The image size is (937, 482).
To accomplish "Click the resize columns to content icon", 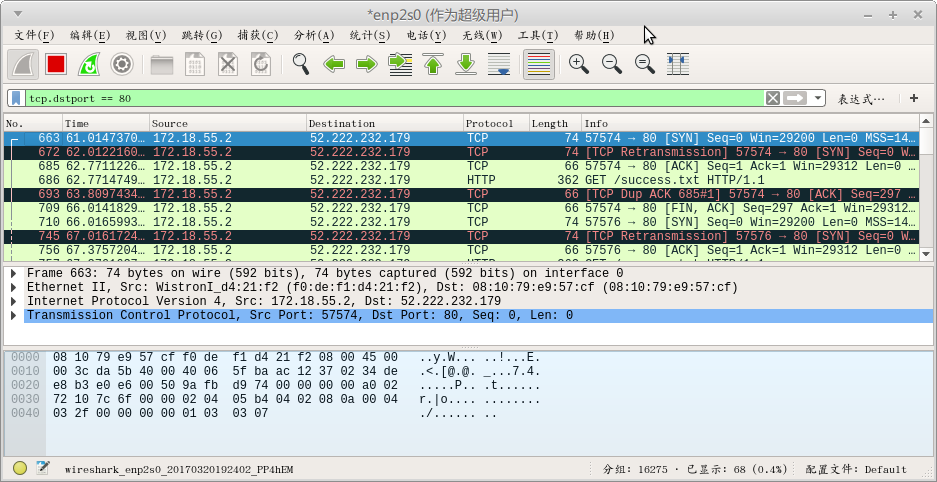I will coord(678,64).
